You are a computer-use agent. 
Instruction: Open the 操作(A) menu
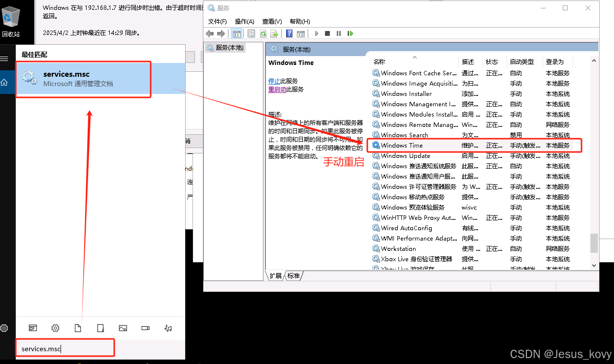click(245, 22)
